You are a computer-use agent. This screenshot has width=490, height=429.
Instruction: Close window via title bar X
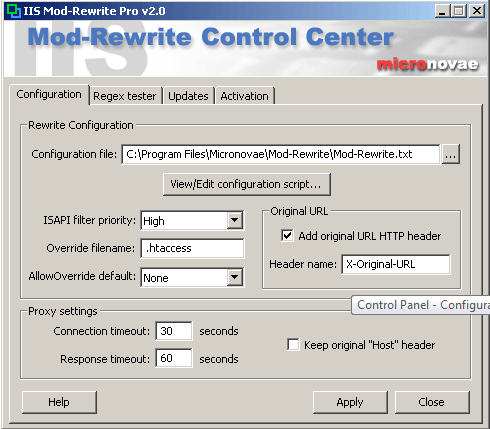477,11
